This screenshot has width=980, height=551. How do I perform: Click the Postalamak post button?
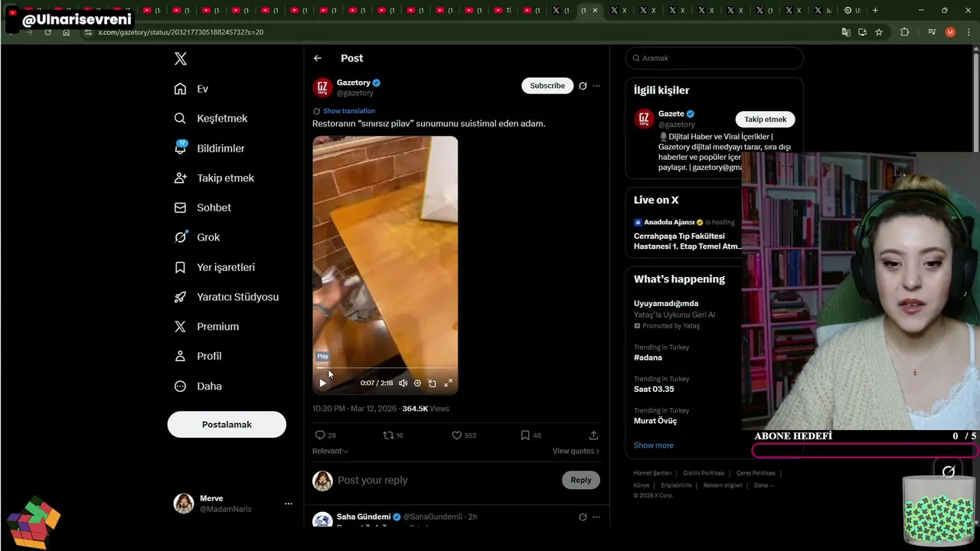pos(227,425)
